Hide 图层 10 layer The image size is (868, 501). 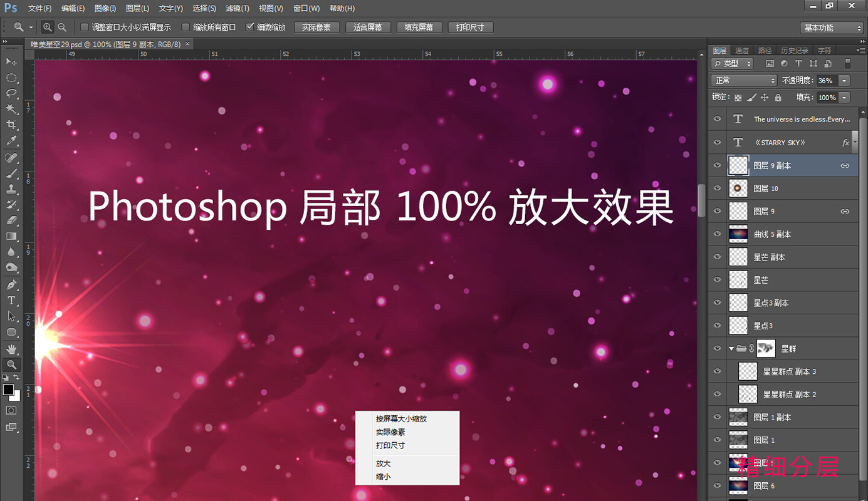pyautogui.click(x=718, y=189)
